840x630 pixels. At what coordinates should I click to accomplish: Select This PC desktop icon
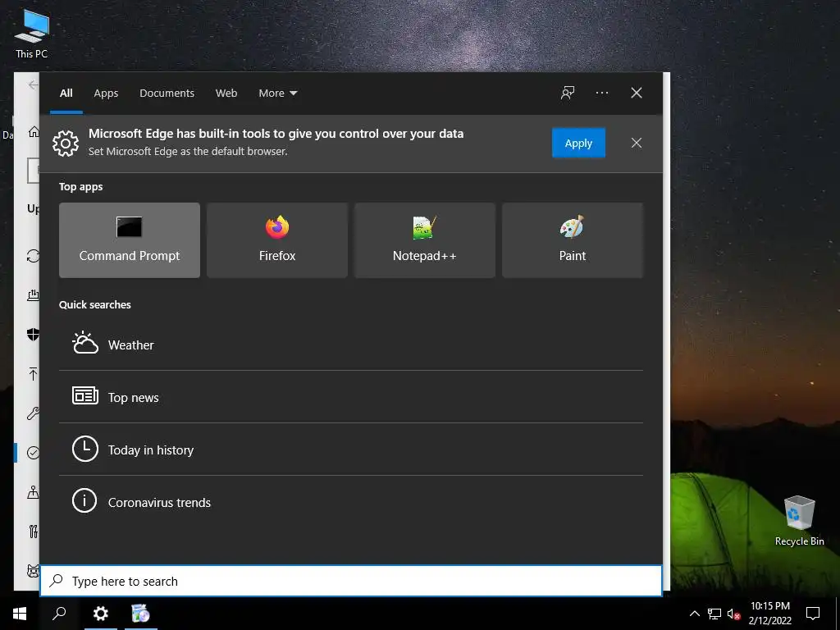coord(32,34)
